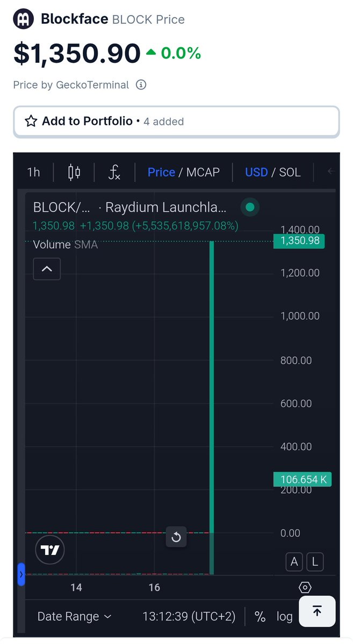Select SOL currency denomination
The image size is (353, 644).
290,172
